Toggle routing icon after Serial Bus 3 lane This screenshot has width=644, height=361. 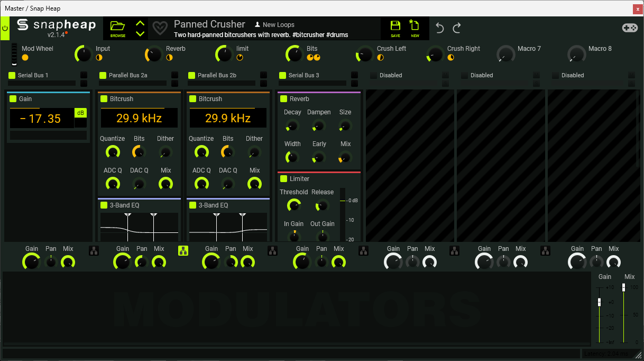click(x=364, y=251)
